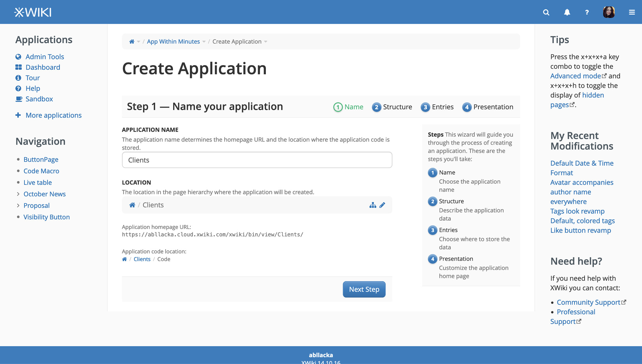Open the user avatar profile
Image resolution: width=642 pixels, height=364 pixels.
point(609,12)
